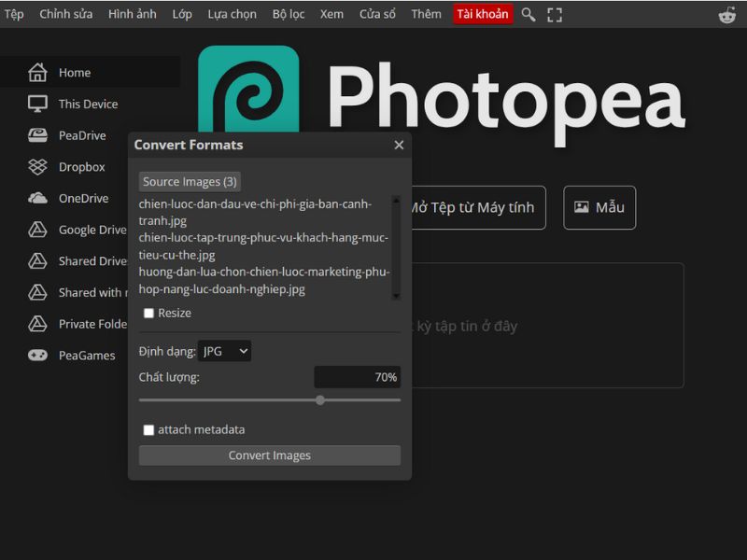Click the search magnifier icon in menu bar

[x=528, y=14]
